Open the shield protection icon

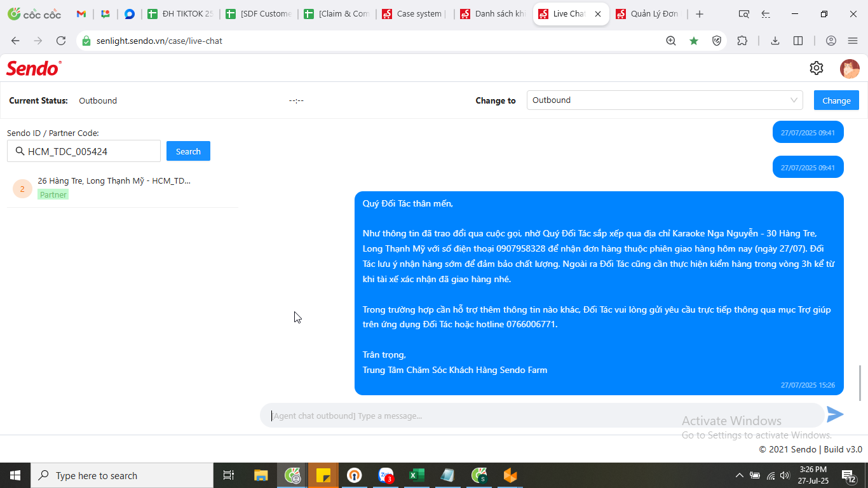tap(717, 41)
